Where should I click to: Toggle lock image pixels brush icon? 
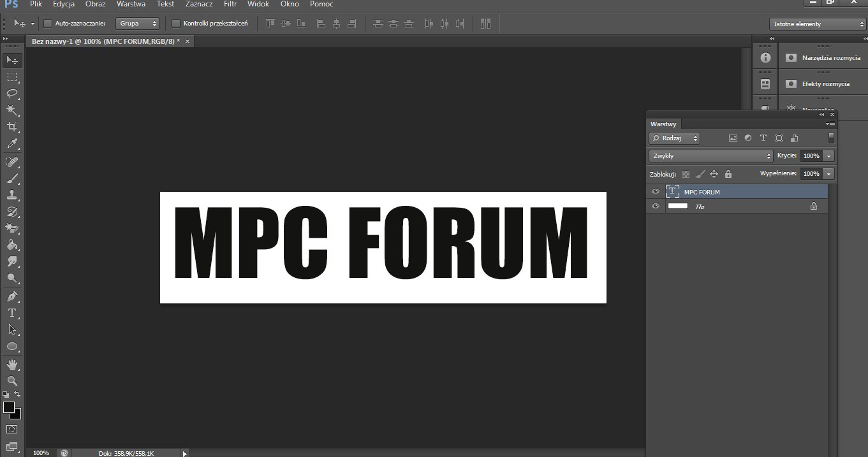tap(700, 173)
